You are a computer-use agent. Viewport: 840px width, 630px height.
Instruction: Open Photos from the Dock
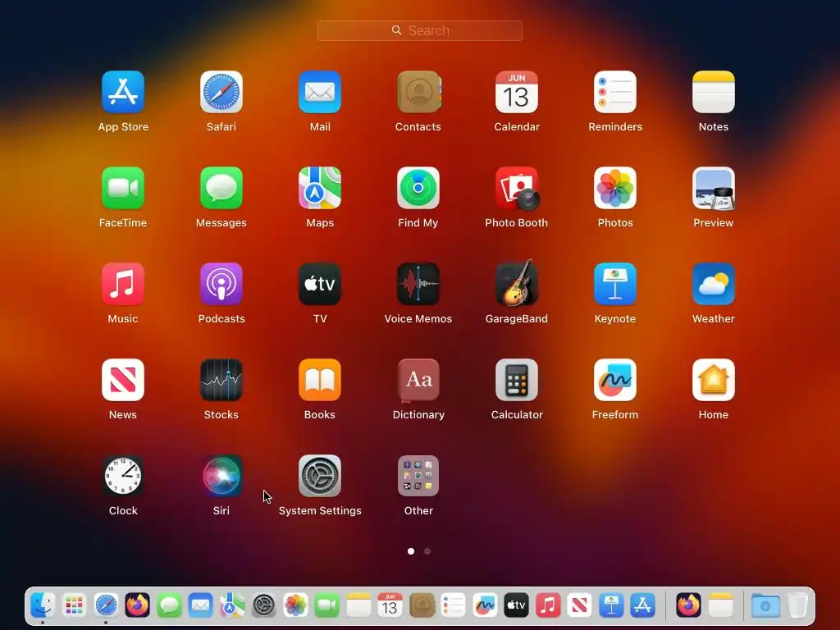[295, 606]
